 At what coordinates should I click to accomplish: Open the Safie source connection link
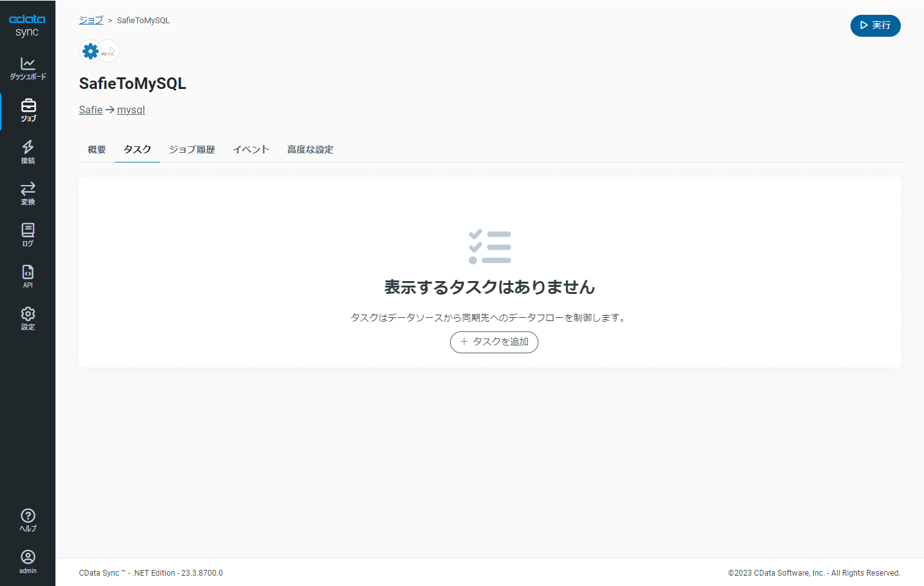[91, 110]
